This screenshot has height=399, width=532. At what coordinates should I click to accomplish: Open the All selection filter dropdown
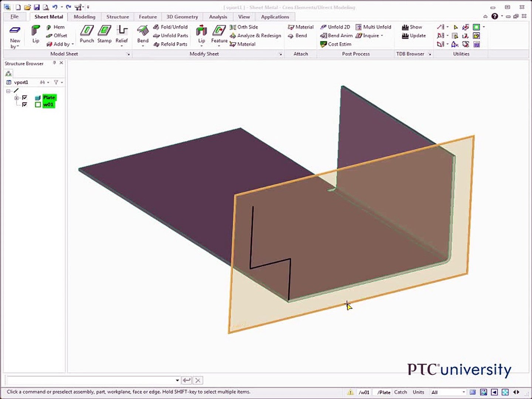[464, 392]
